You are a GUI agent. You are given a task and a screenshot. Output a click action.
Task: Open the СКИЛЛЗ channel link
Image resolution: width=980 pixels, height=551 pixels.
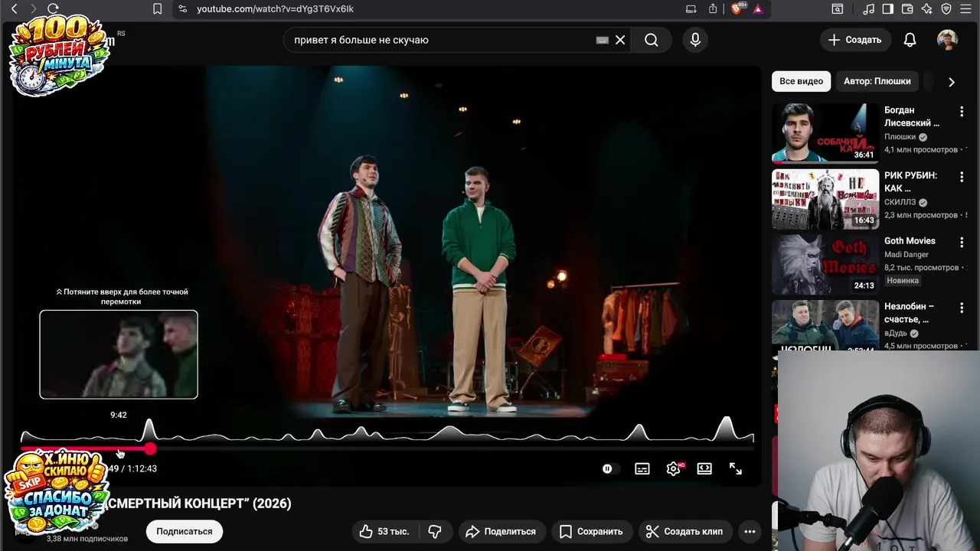(900, 202)
